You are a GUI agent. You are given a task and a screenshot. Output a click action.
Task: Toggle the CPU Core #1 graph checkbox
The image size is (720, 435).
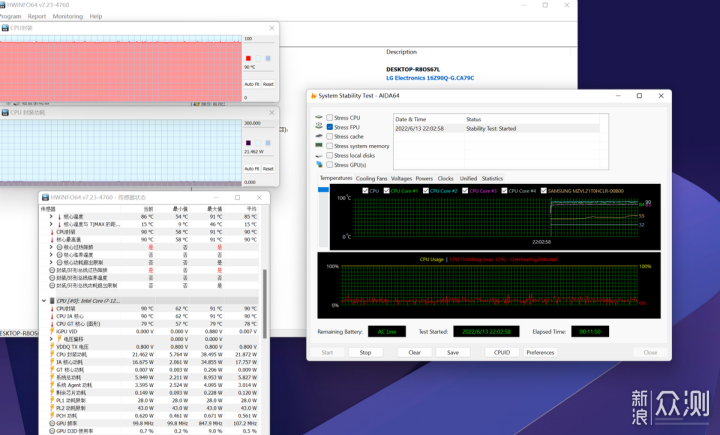tap(386, 190)
